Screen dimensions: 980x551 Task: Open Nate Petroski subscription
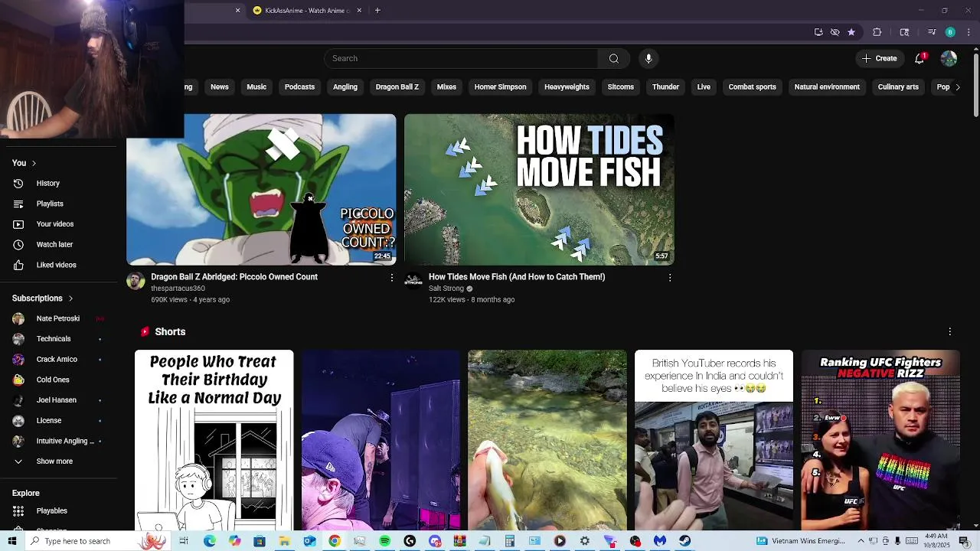click(x=59, y=318)
